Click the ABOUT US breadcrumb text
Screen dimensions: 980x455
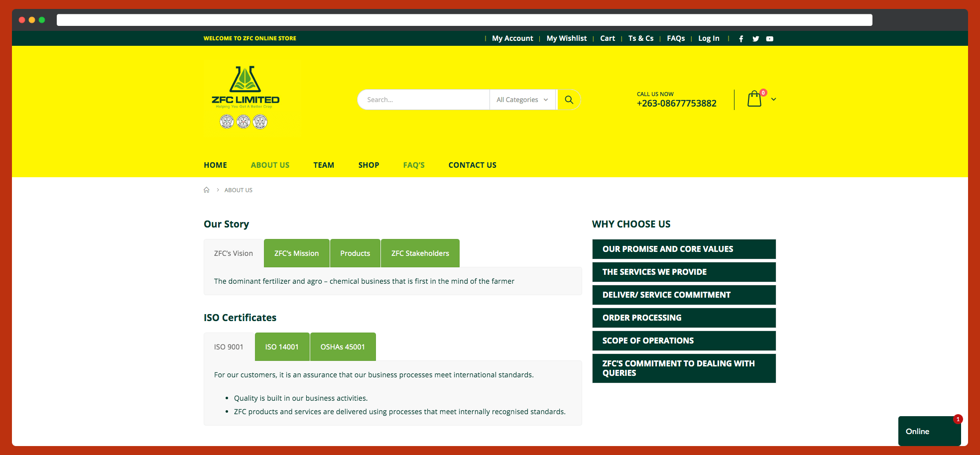238,190
